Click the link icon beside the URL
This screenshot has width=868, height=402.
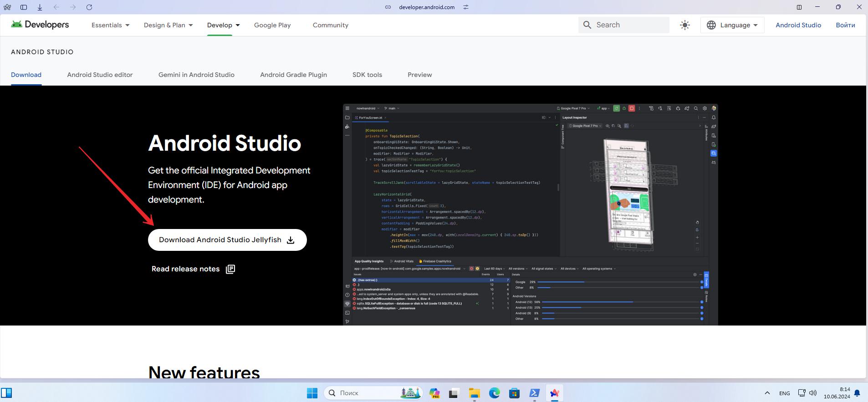[388, 7]
